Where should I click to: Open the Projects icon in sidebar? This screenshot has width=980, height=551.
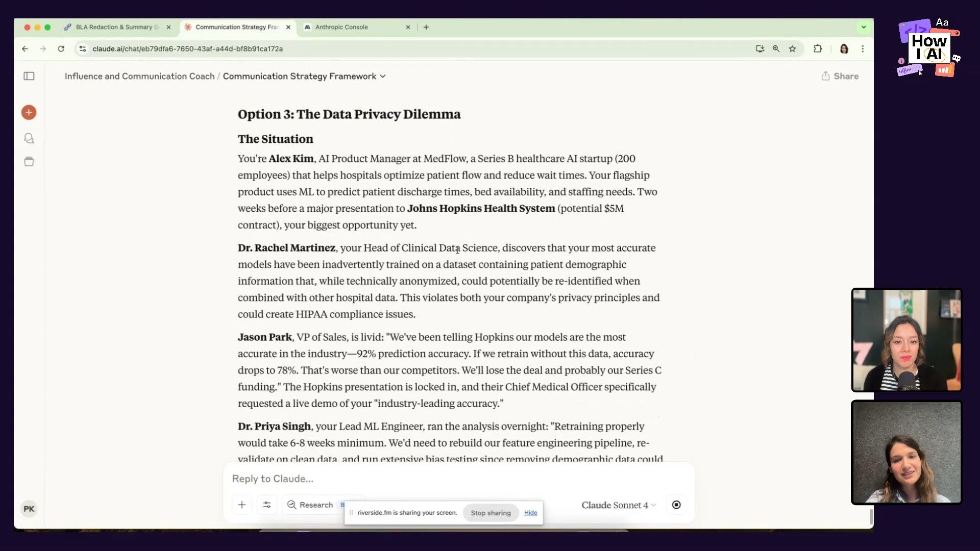click(29, 162)
